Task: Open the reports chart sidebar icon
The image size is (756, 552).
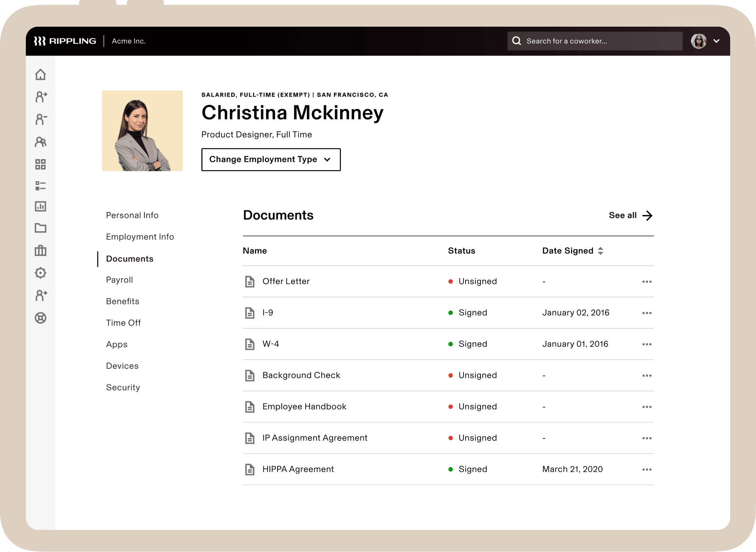Action: 41,207
